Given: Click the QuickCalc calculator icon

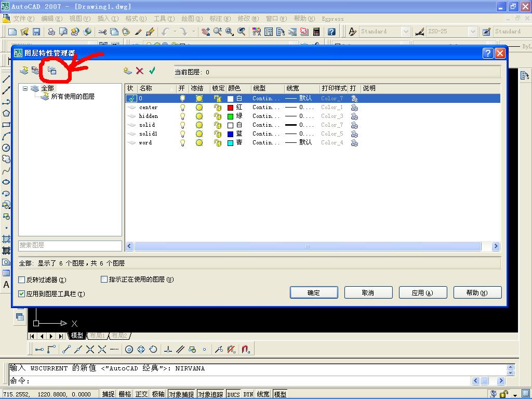Looking at the screenshot, I should pos(316,32).
